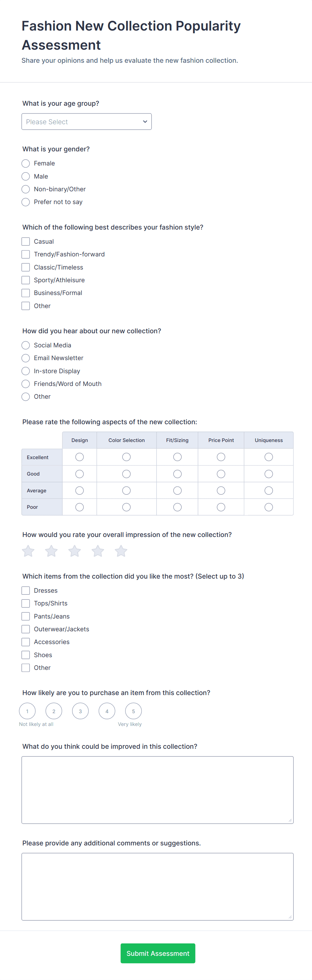Check the Outerwear/Jackets item
The height and width of the screenshot is (980, 312).
click(25, 629)
